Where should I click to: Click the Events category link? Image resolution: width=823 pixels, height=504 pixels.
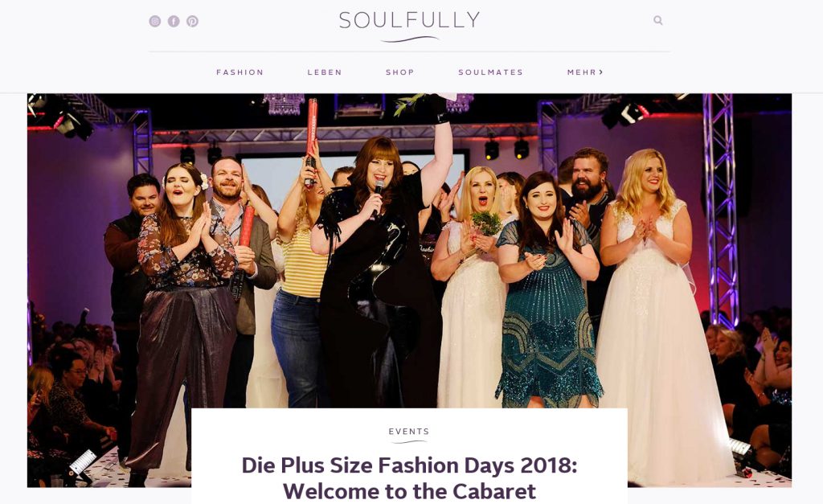(409, 432)
